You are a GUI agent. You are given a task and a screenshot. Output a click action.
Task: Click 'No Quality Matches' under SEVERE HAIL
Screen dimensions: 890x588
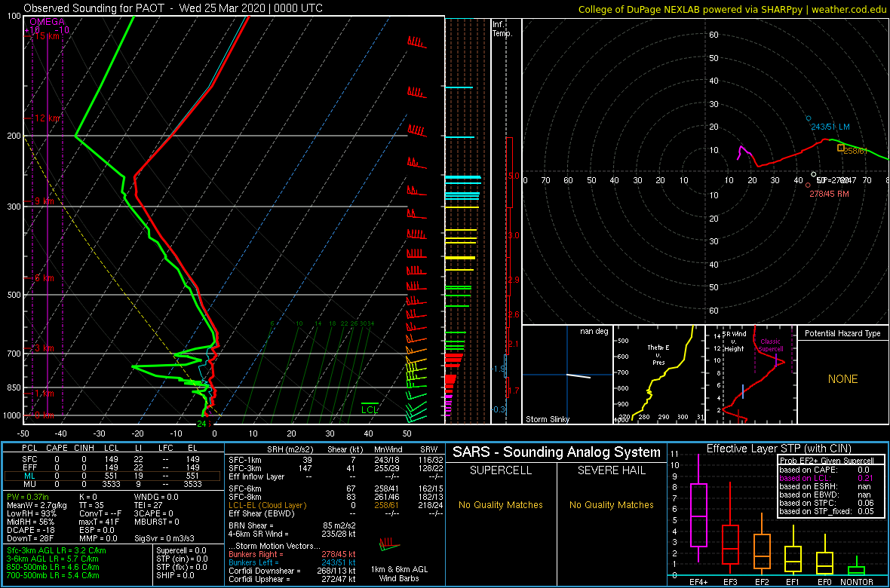click(x=612, y=504)
